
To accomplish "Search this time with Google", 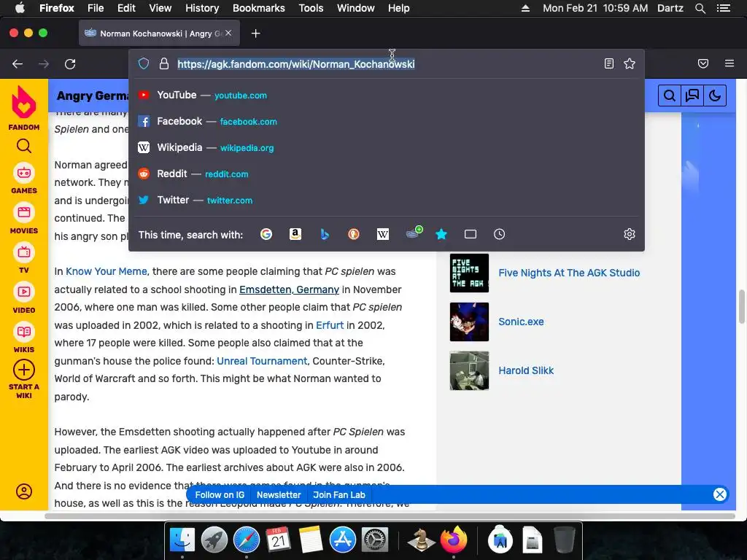I will point(266,234).
